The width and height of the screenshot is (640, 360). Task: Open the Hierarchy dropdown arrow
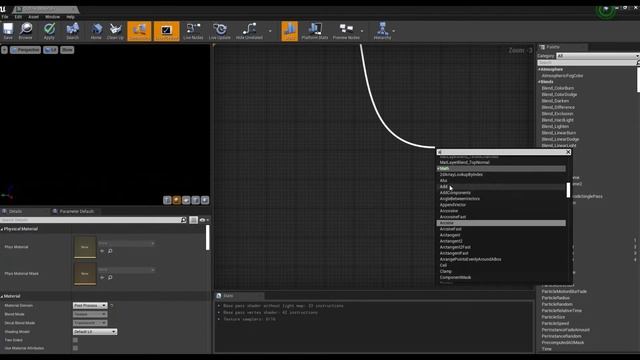pyautogui.click(x=393, y=31)
